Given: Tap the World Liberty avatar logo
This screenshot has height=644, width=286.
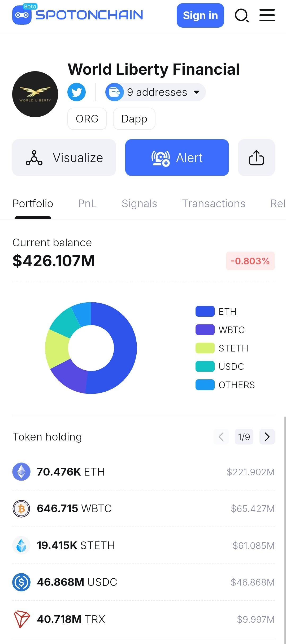Looking at the screenshot, I should coord(35,94).
